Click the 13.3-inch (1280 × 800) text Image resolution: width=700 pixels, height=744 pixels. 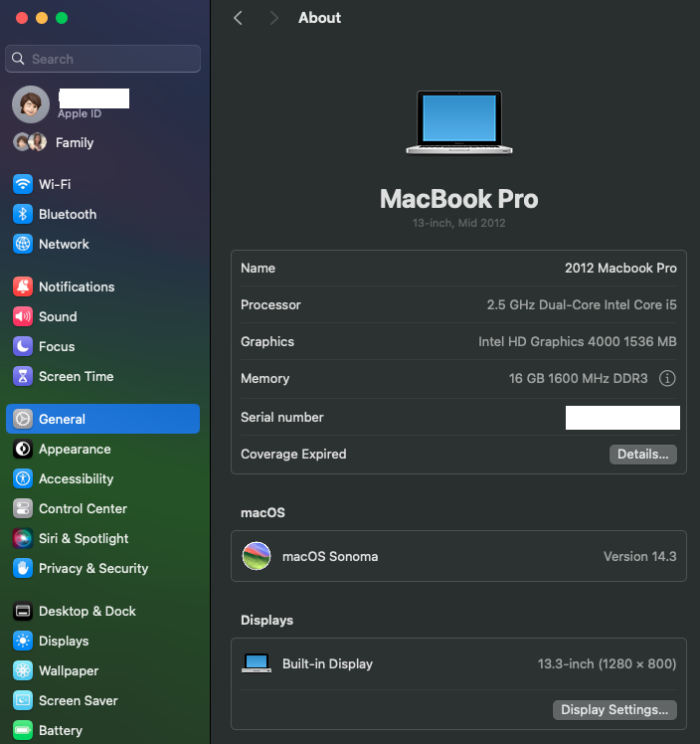[608, 663]
